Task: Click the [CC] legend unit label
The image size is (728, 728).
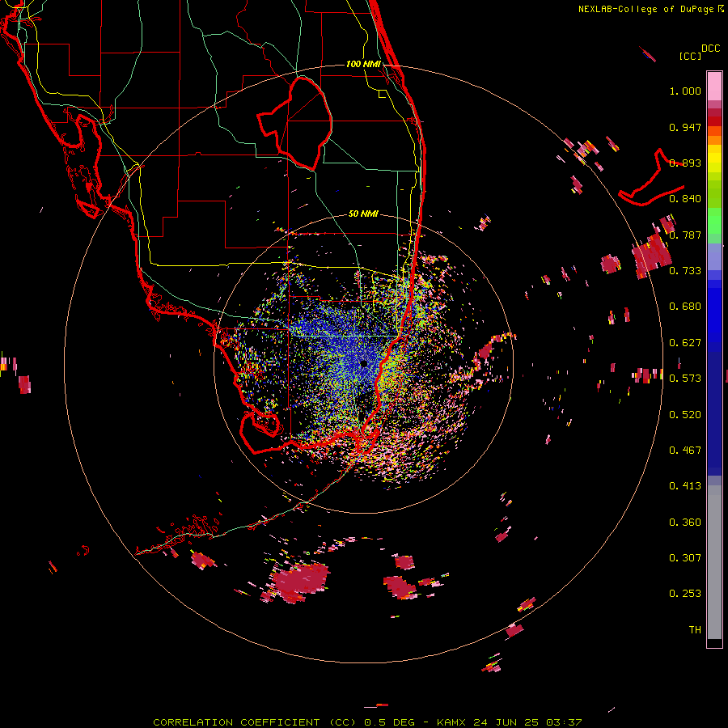Action: click(x=690, y=56)
